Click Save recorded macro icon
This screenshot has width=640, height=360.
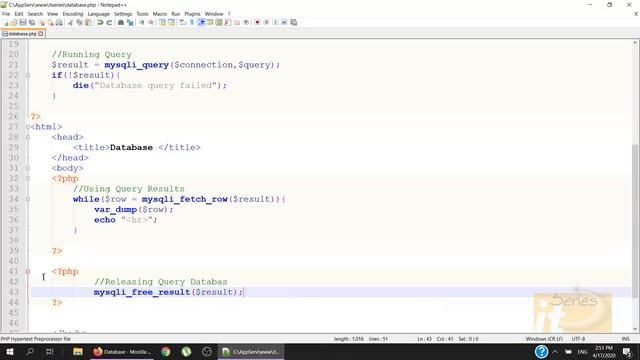click(293, 22)
